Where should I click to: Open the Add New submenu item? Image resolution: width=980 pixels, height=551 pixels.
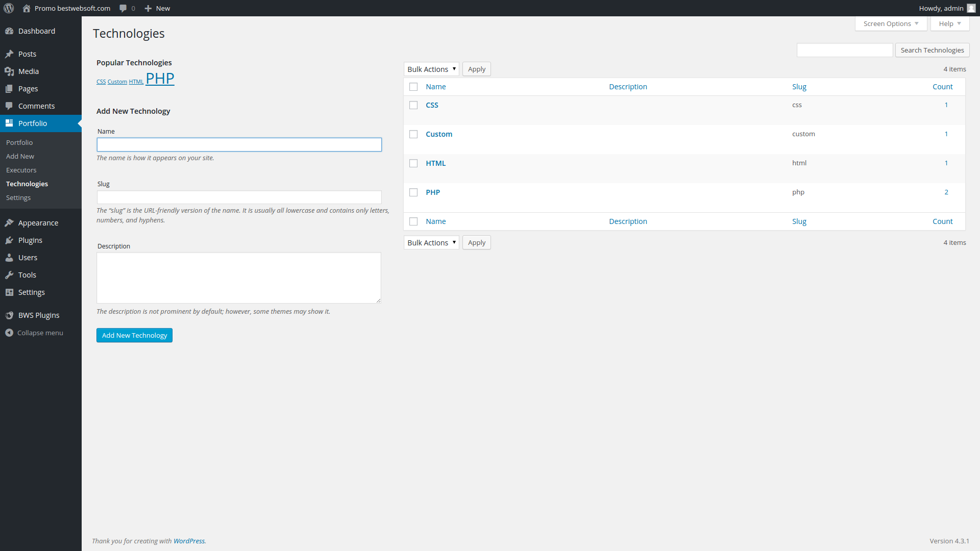click(x=20, y=156)
